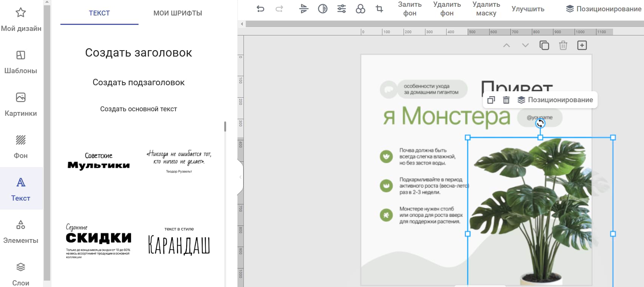Screen dimensions: 644x287
Task: Click the text panel vertical scrollbar
Action: tap(225, 126)
